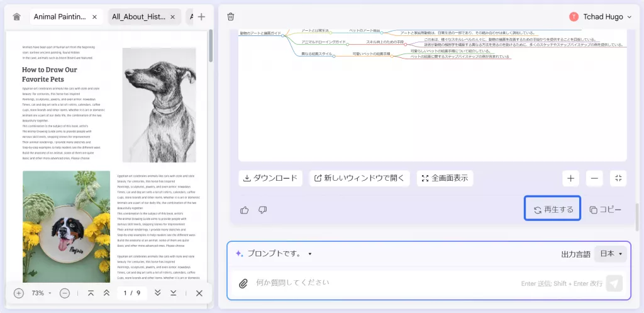Go to the previous PDF page
The image size is (644, 313).
click(106, 293)
